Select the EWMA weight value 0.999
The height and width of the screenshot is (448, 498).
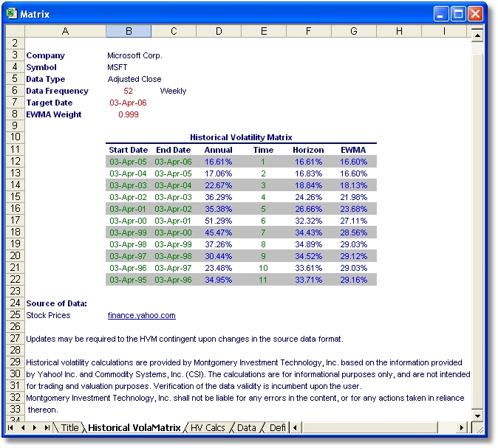tap(129, 114)
